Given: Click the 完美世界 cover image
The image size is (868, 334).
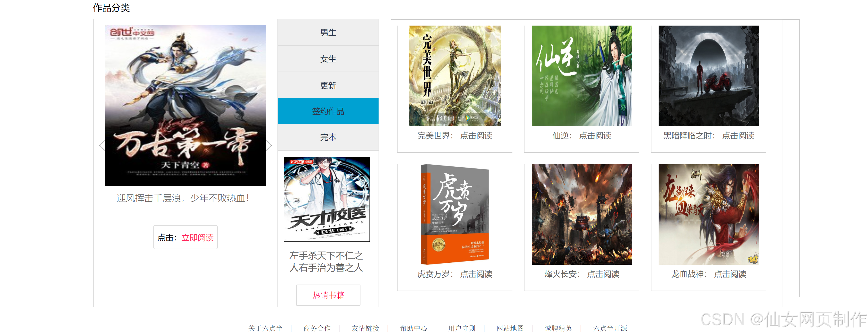Looking at the screenshot, I should 455,76.
